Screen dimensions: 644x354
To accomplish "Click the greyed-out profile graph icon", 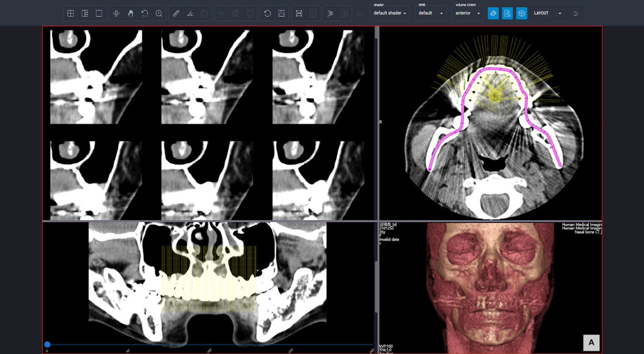I will [x=361, y=13].
